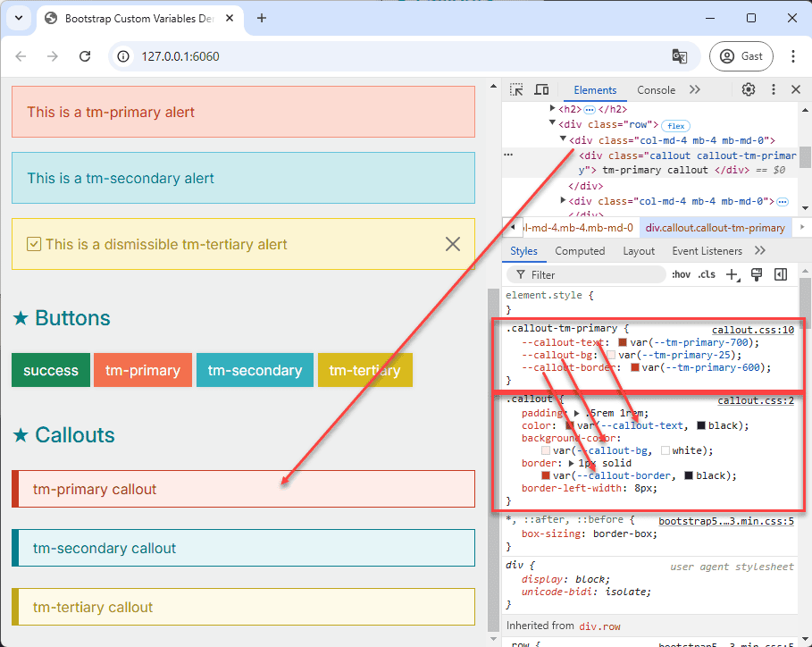The image size is (812, 647).
Task: Expand the second col-md-4 div node
Action: (563, 200)
